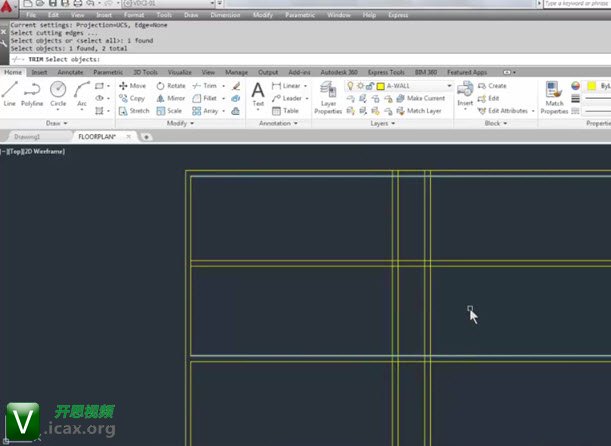
Task: Click the yellow object color swatch in Properties
Action: 591,86
